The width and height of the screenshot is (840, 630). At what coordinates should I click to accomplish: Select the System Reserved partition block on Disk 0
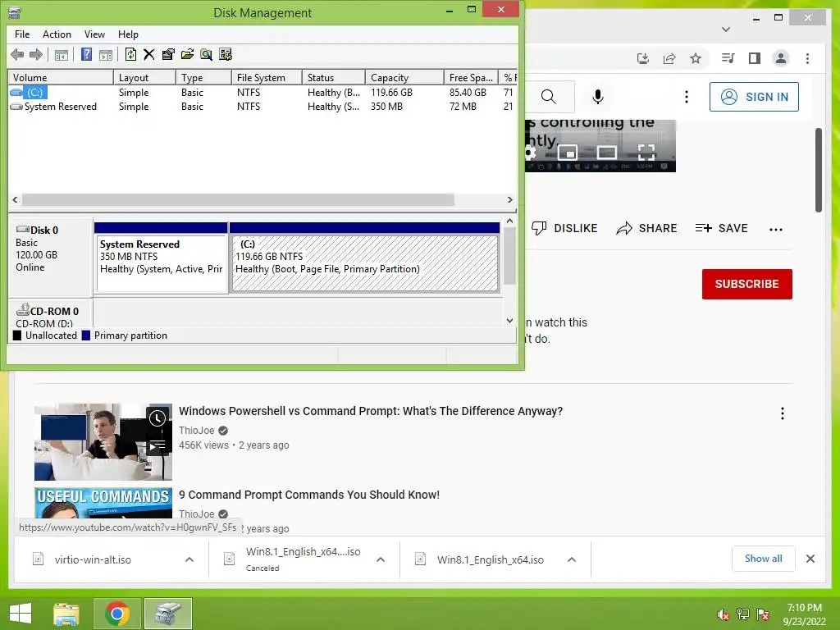162,258
